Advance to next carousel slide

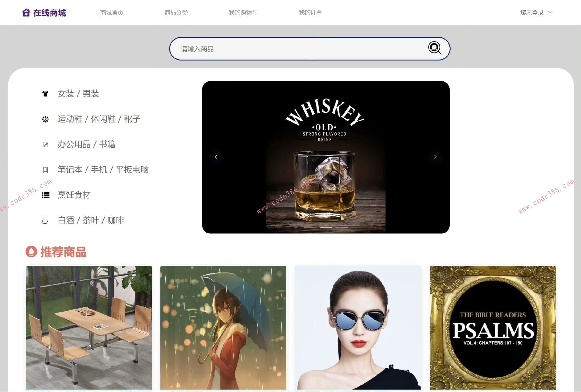pos(435,157)
